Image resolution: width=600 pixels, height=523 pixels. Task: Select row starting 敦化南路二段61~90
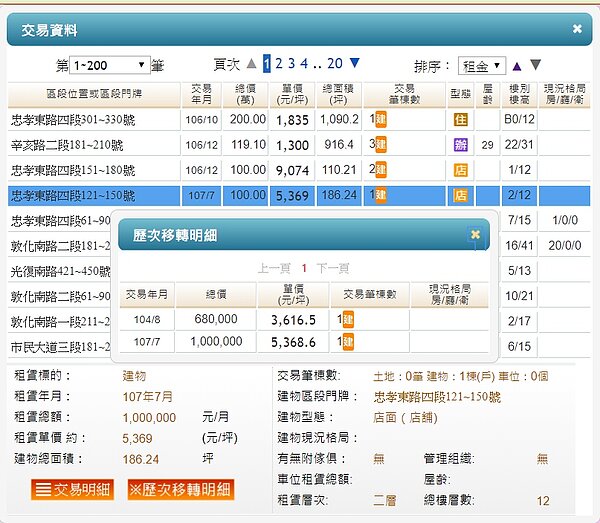60,297
